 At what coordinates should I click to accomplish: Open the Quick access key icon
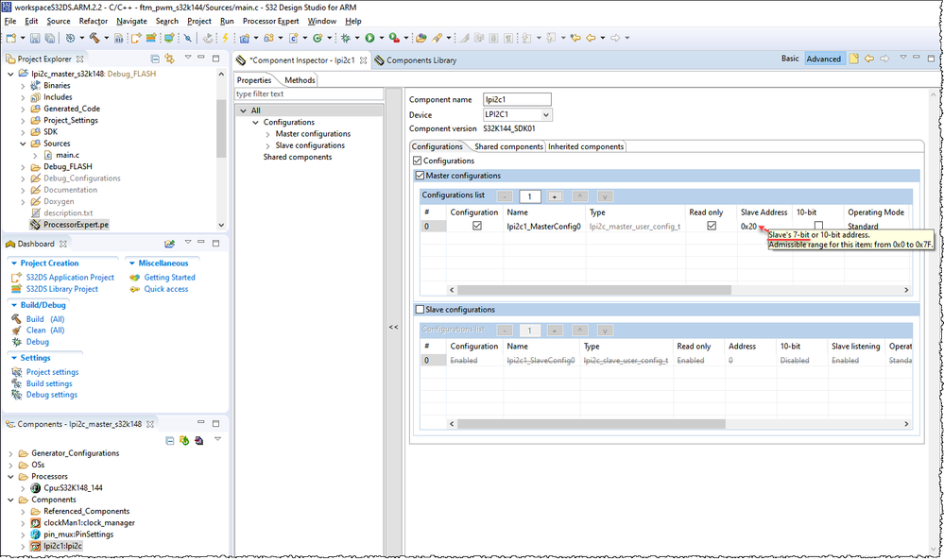point(135,289)
